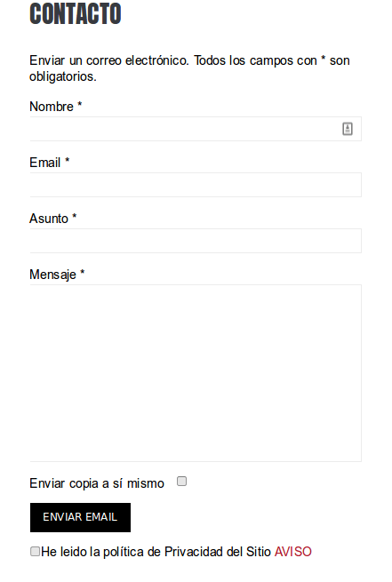Click the word Nombre in its label

[52, 107]
